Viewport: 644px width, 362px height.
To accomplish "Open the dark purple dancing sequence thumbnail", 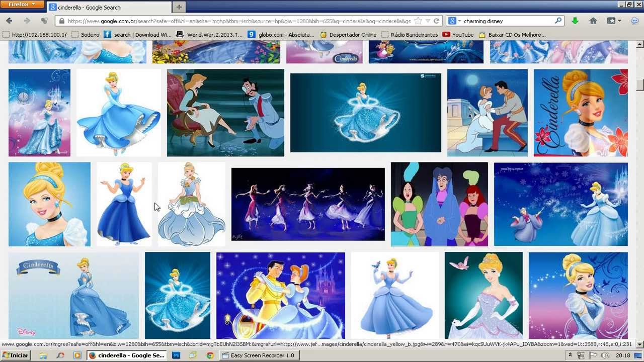I will tap(308, 204).
